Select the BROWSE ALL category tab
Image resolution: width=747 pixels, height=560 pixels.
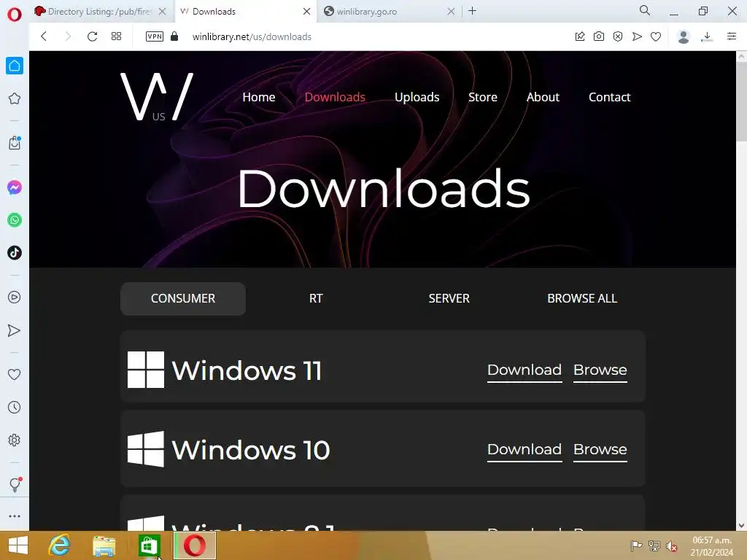(x=582, y=298)
